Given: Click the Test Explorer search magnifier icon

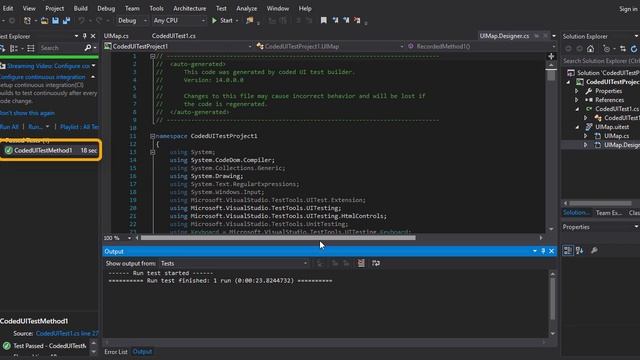Looking at the screenshot, I should [87, 48].
